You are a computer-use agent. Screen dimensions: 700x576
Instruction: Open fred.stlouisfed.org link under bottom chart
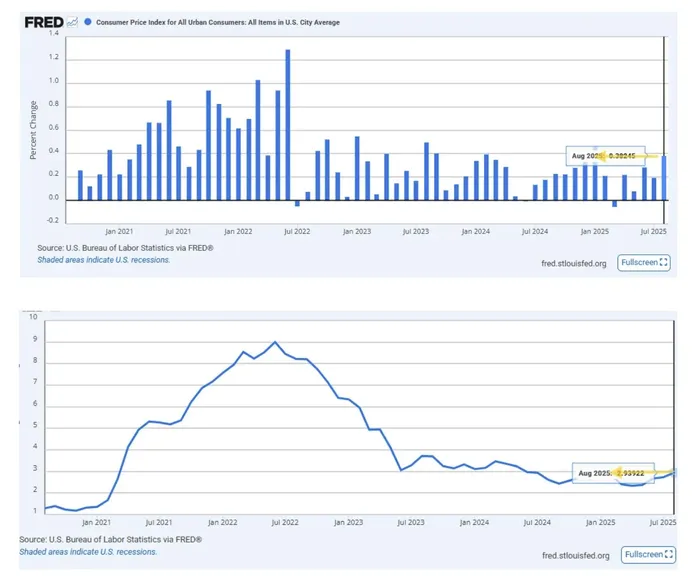coord(572,555)
